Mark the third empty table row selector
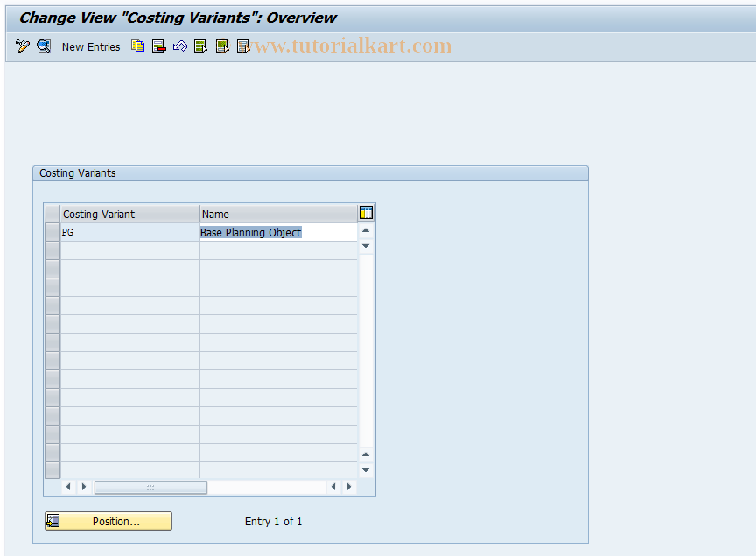Screen dimensions: 756x556 [x=52, y=268]
